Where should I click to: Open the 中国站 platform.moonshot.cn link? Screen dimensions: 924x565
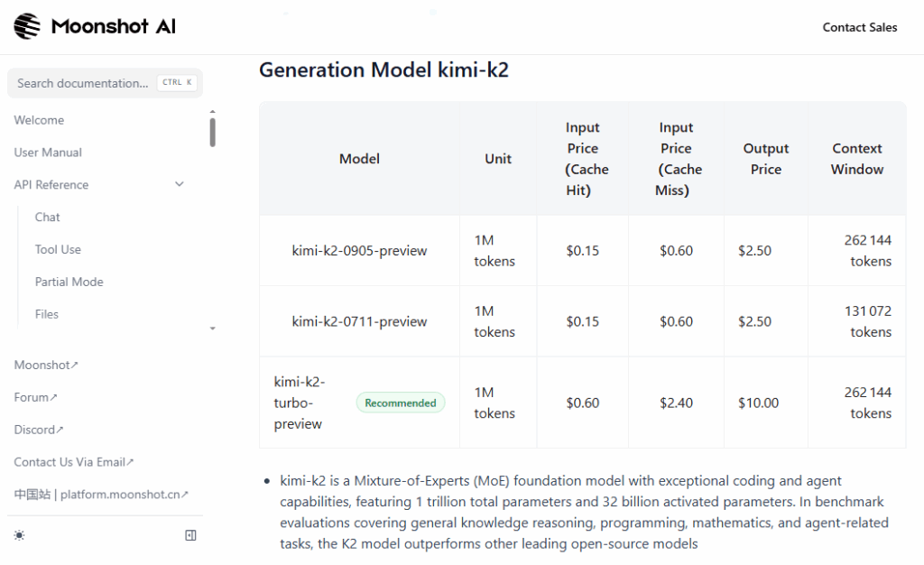click(101, 496)
